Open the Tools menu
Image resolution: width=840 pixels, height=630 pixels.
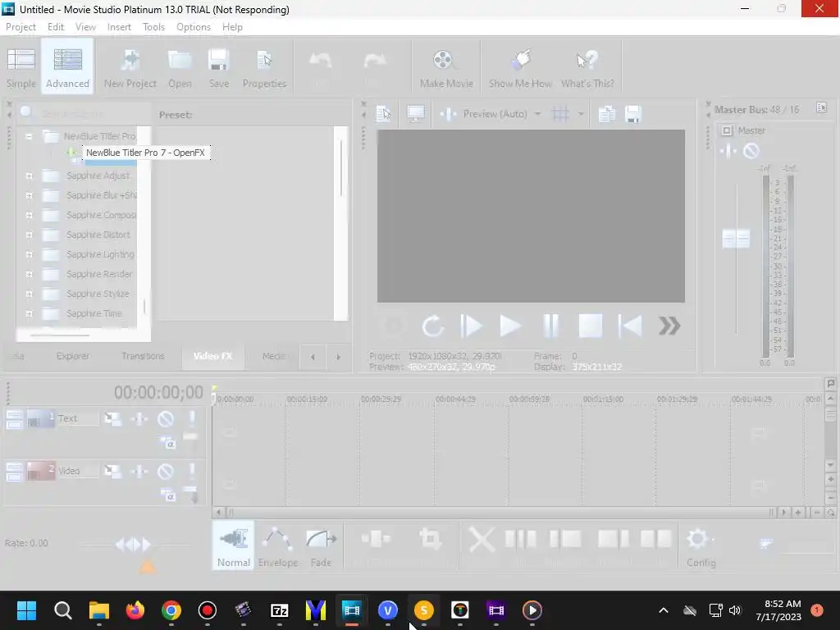click(x=153, y=27)
